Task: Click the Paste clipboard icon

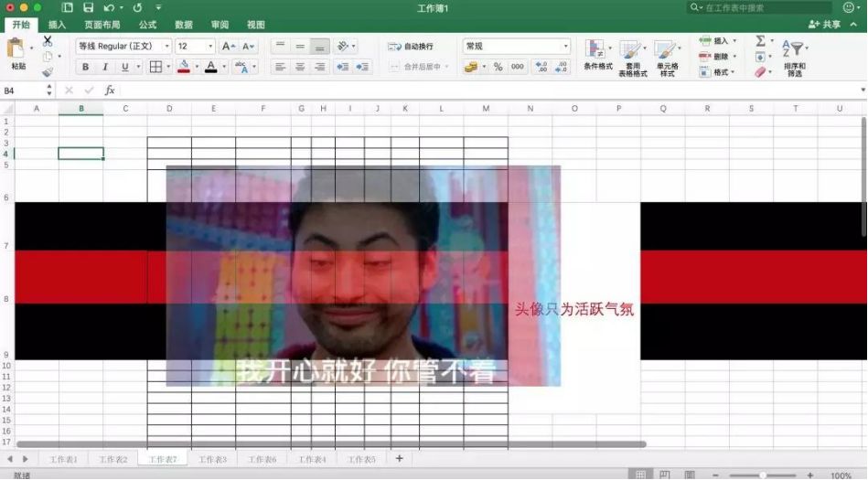Action: coord(16,48)
